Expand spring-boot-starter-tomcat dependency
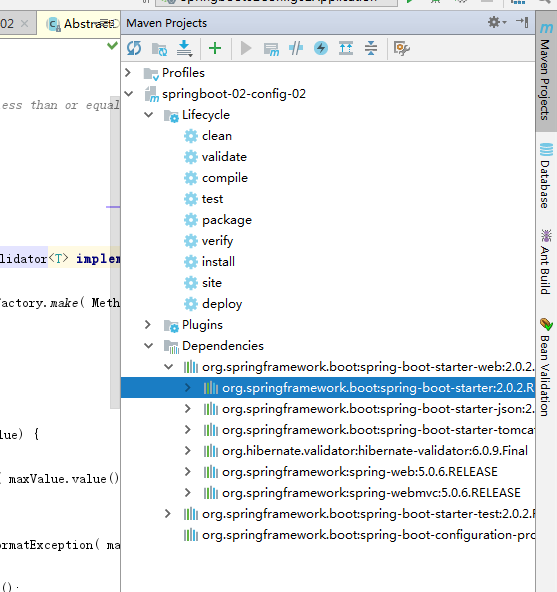The image size is (557, 592). coord(188,430)
